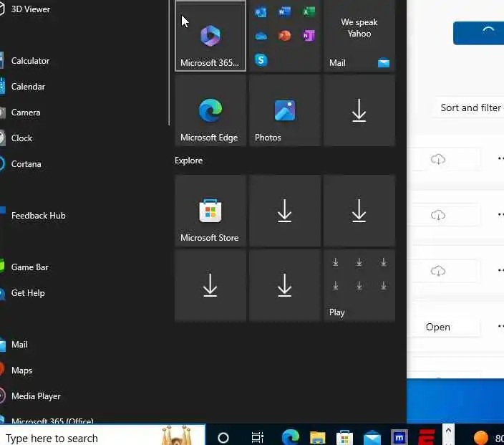
Task: Open Media Player from app list
Action: 36,396
